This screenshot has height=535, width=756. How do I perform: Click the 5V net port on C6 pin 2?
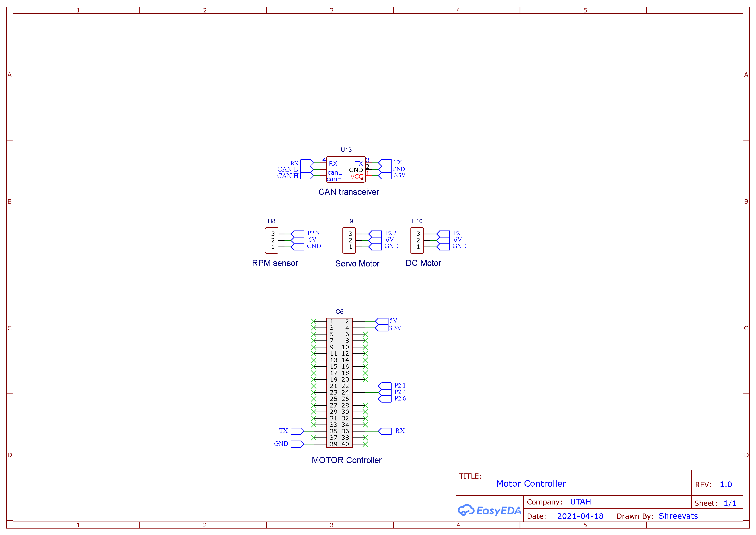(382, 321)
